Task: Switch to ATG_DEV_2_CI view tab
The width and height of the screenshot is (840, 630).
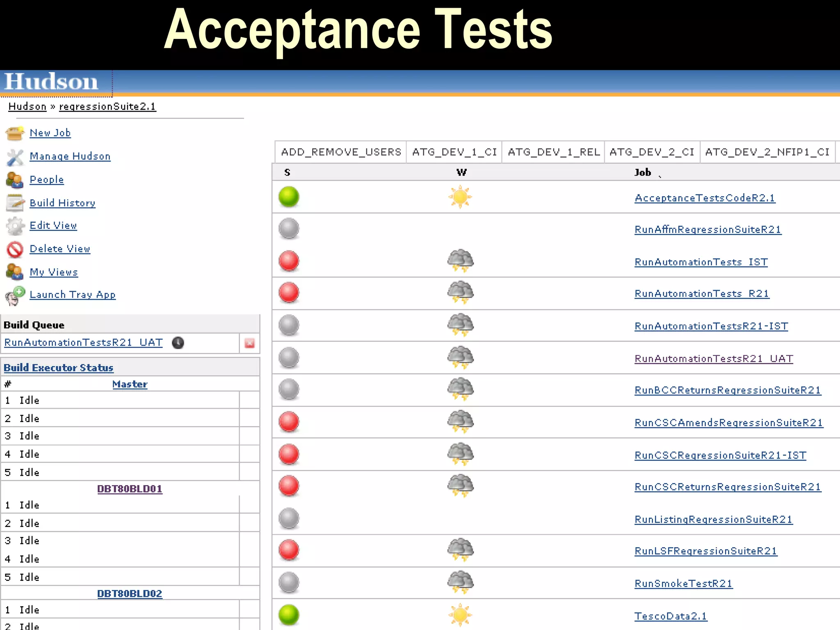Action: click(x=652, y=152)
